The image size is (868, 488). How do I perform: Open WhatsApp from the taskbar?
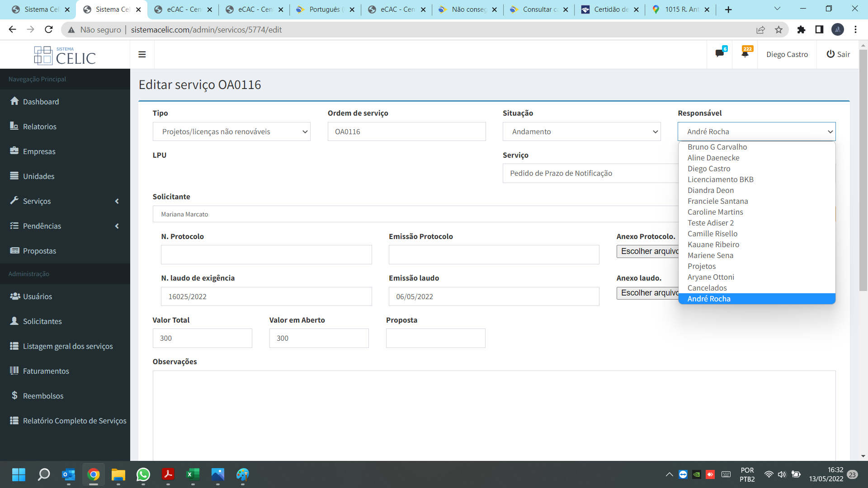point(143,475)
